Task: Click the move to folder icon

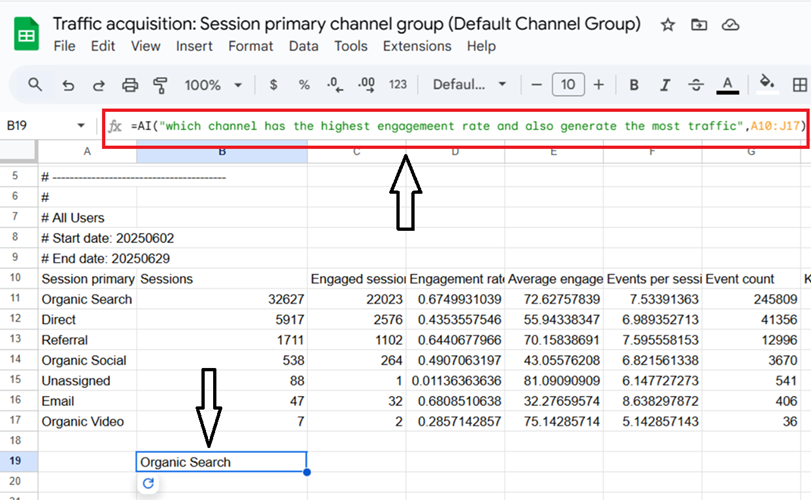Action: 698,24
